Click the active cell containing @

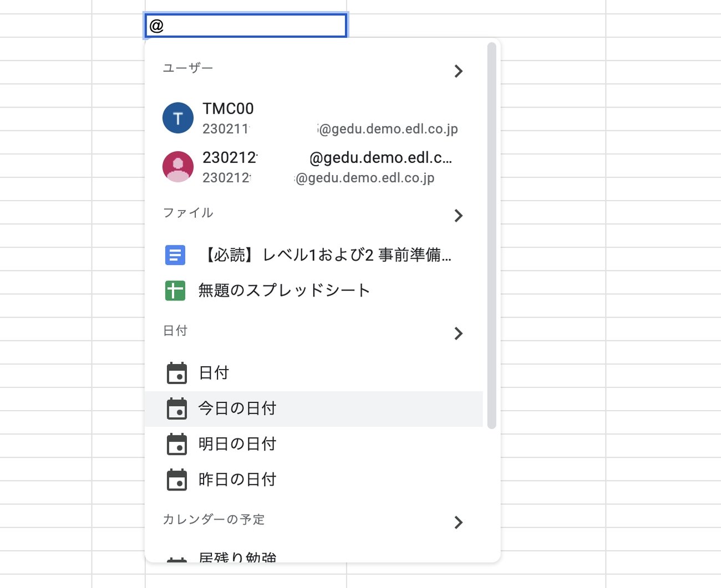[246, 25]
